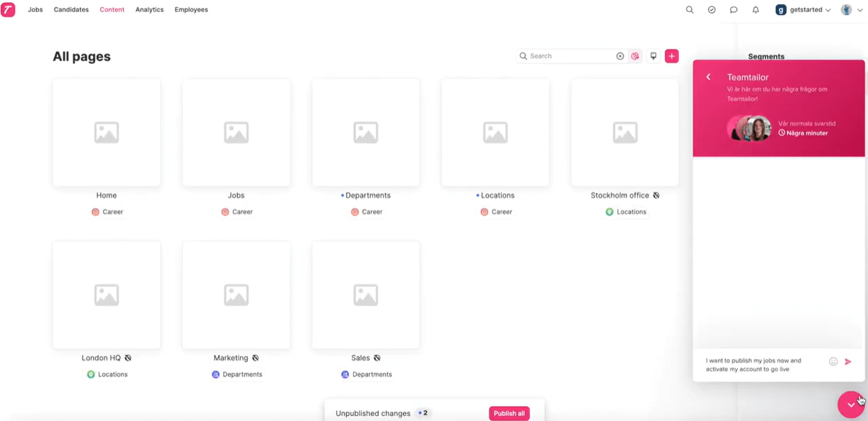The width and height of the screenshot is (868, 421).
Task: Click the Locations tag icon under London HQ
Action: click(91, 374)
